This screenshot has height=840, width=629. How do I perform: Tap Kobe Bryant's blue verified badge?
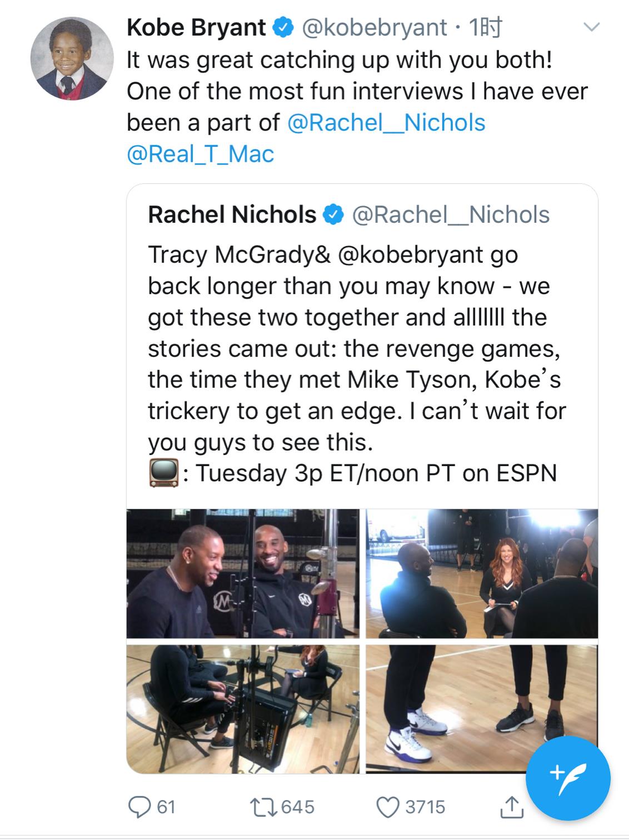283,27
